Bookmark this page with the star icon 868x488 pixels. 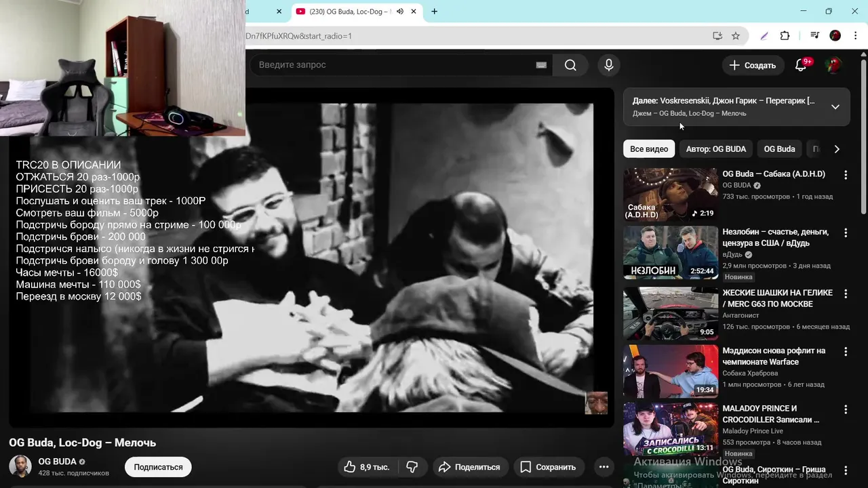coord(736,36)
